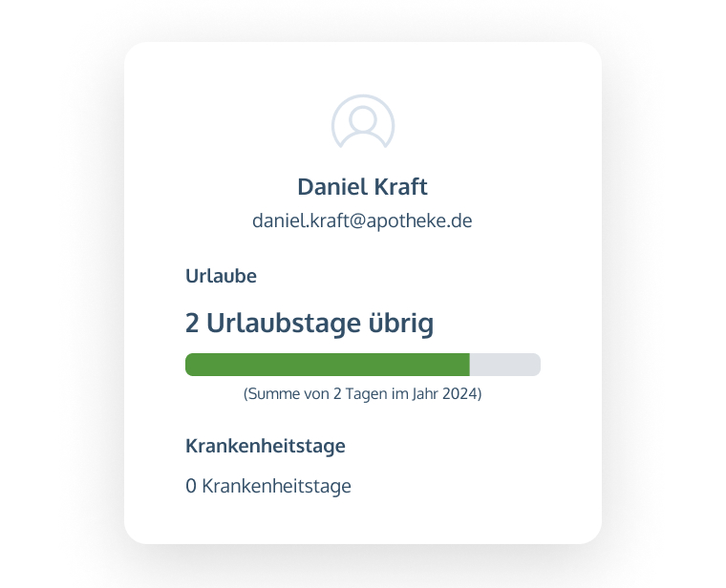The image size is (726, 588).
Task: Select the name Daniel Kraft
Action: point(363,186)
